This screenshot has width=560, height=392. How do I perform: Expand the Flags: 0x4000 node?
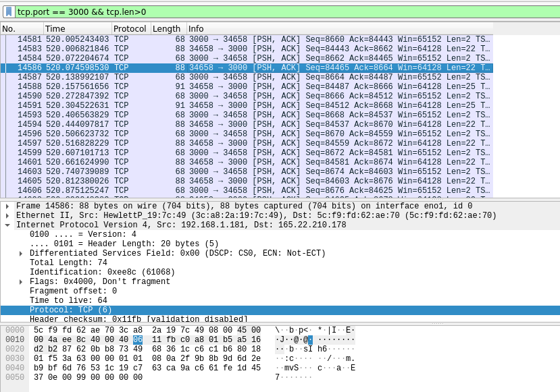pyautogui.click(x=22, y=282)
